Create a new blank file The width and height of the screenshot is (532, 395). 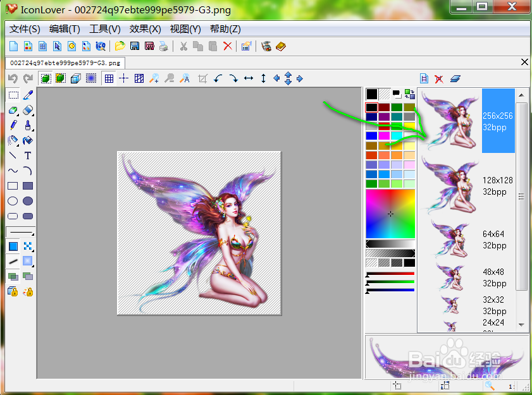pyautogui.click(x=13, y=46)
